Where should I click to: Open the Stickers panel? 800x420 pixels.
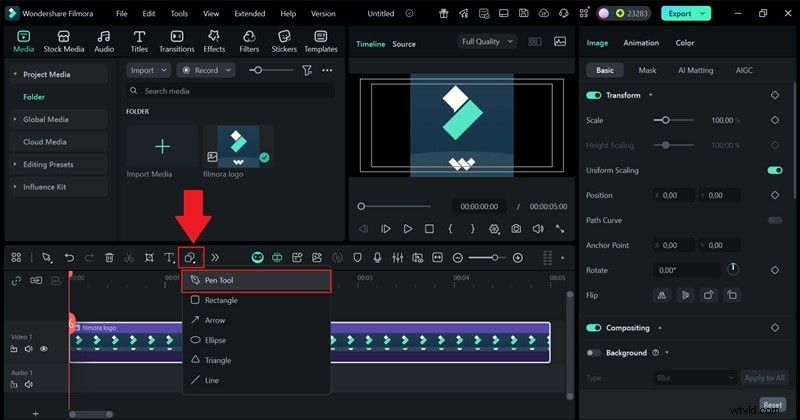(284, 41)
